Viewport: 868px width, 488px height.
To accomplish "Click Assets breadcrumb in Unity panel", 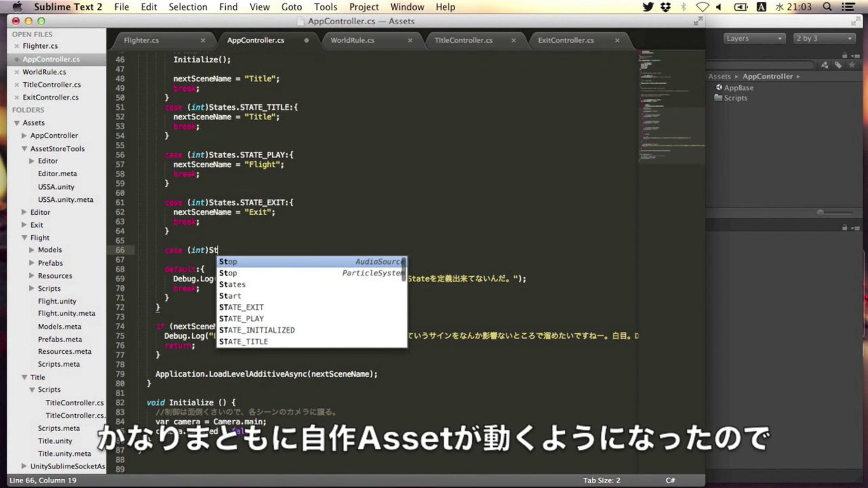I will pyautogui.click(x=719, y=76).
